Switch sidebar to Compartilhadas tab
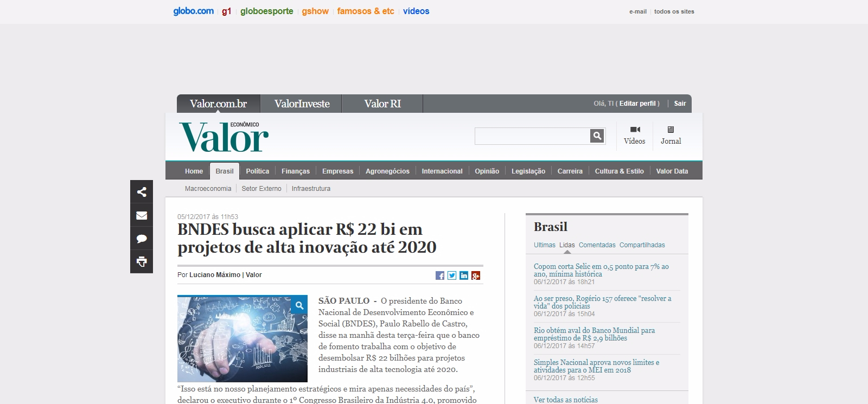 [642, 245]
